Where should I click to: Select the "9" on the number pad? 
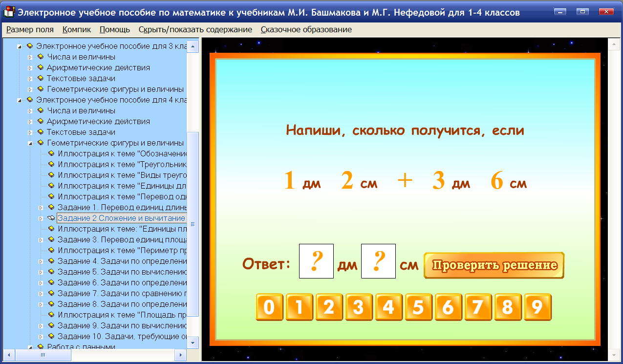click(537, 307)
